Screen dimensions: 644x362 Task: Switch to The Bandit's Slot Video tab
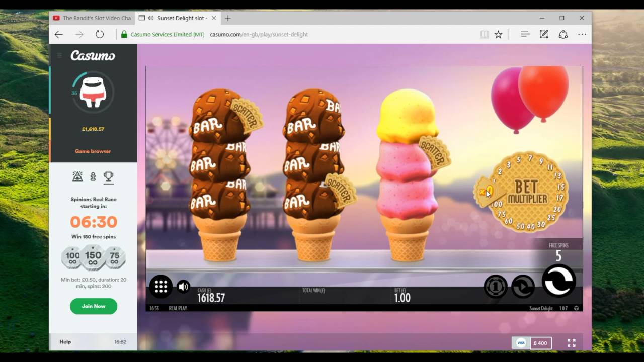pyautogui.click(x=92, y=18)
